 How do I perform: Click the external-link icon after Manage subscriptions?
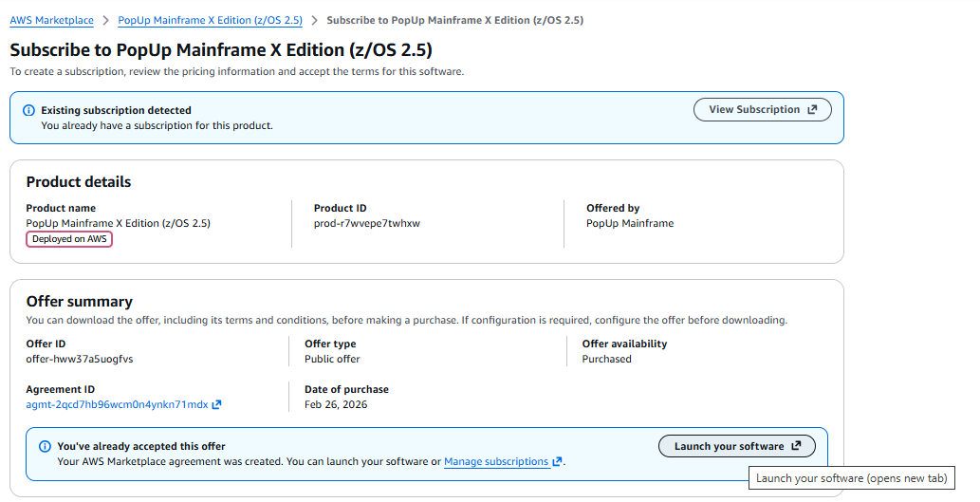coord(557,461)
